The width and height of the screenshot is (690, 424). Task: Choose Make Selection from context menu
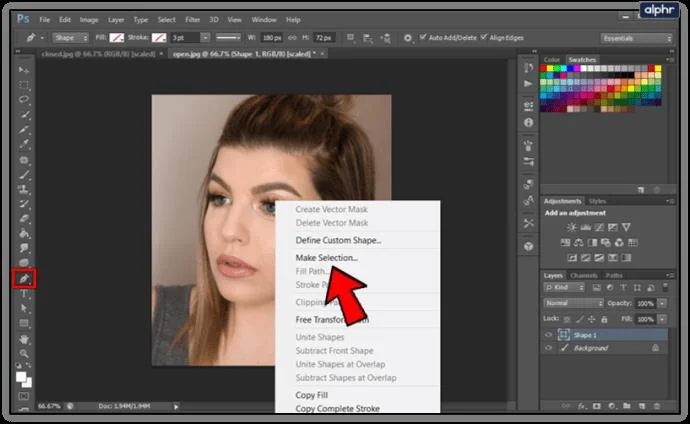point(327,258)
